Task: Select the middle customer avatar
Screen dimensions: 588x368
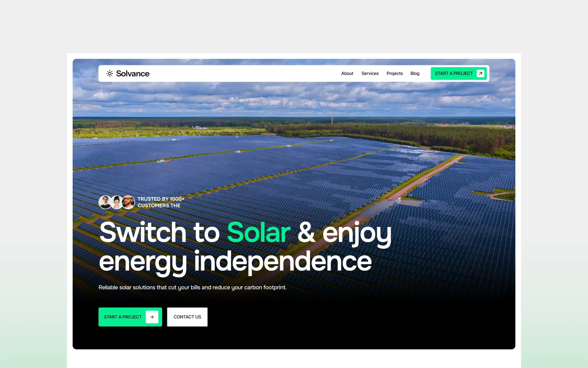Action: click(117, 202)
